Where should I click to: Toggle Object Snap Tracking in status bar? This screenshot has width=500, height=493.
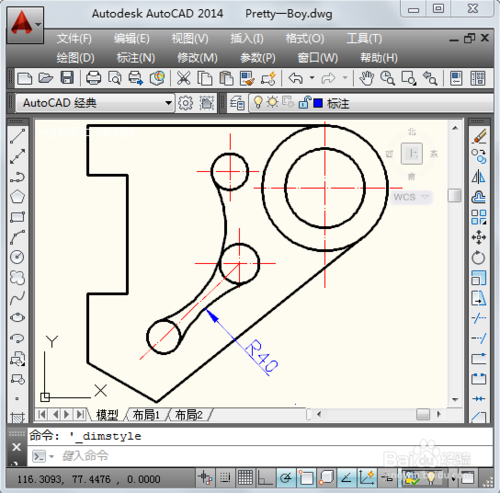coord(346,479)
